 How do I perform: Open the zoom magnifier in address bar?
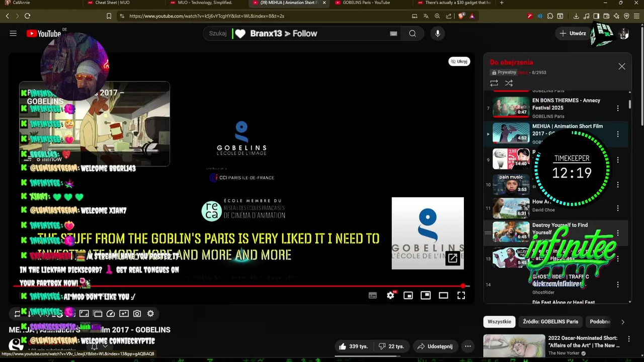coord(437,16)
